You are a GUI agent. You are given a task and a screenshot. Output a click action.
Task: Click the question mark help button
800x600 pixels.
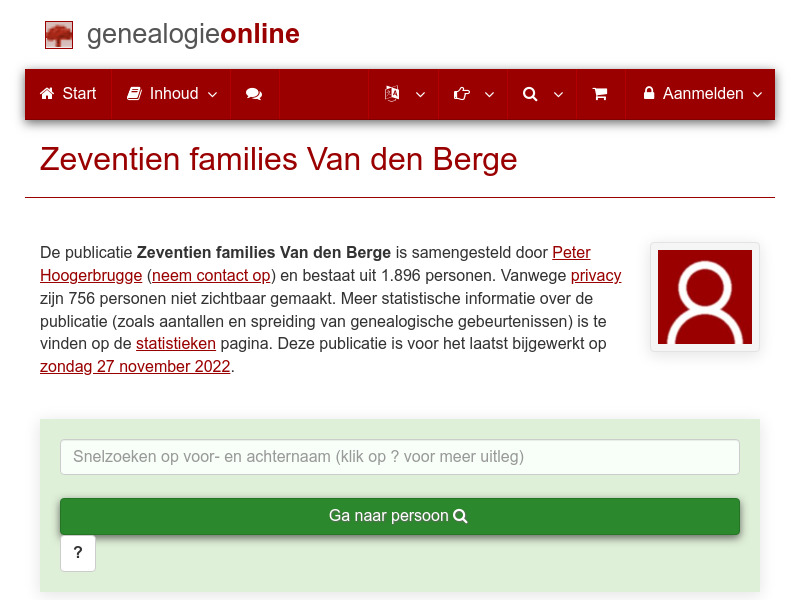click(x=78, y=553)
